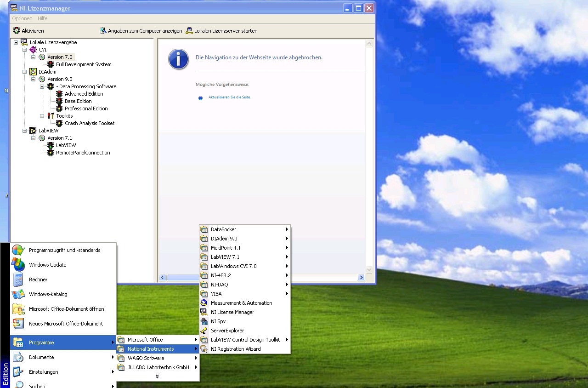
Task: Collapse the Version 9.0 branch
Action: pos(34,79)
